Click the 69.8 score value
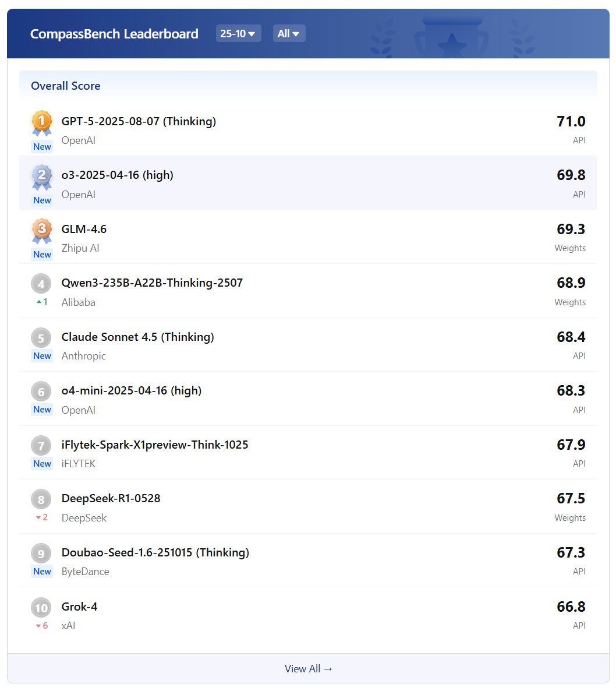The height and width of the screenshot is (691, 616). tap(571, 175)
